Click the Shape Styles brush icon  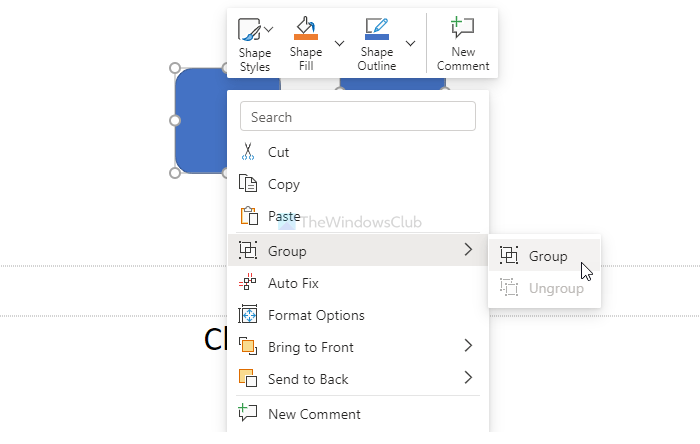(x=250, y=30)
